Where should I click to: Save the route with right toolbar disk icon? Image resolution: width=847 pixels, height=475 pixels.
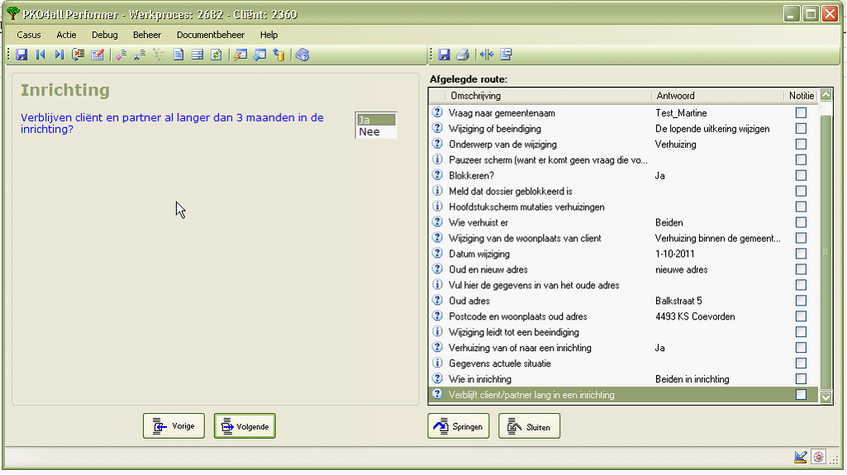point(444,55)
